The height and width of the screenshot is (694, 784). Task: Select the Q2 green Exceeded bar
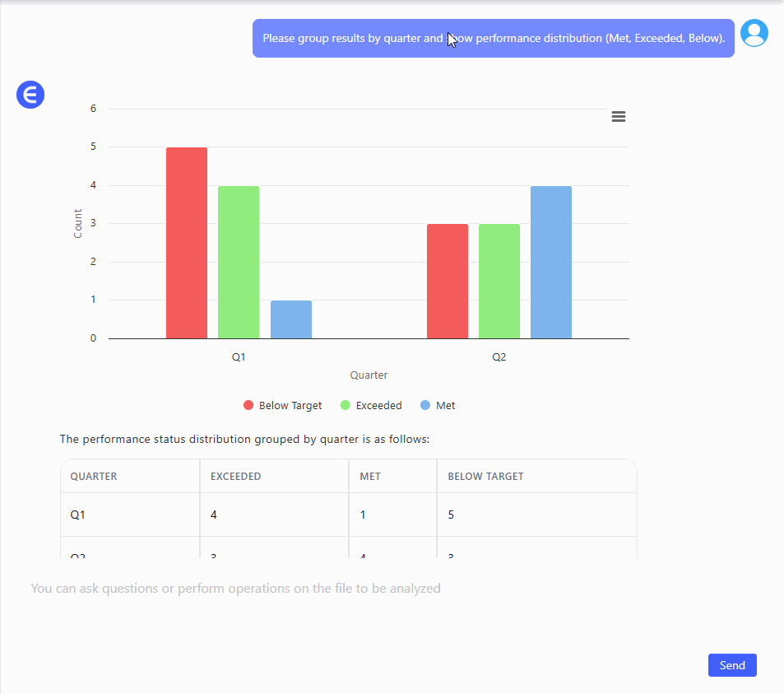click(499, 281)
